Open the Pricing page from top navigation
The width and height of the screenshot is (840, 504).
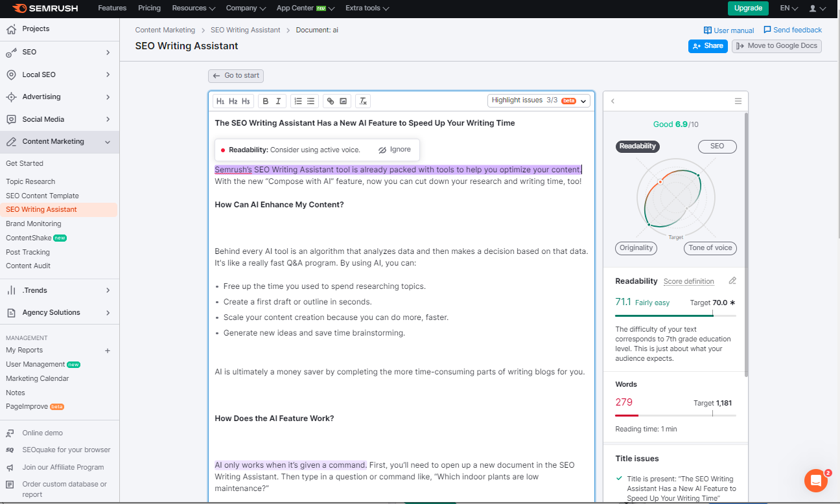[x=149, y=8]
